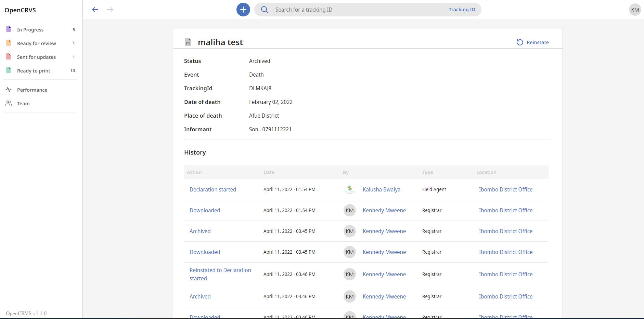Viewport: 644px width, 319px height.
Task: Click the death record document icon
Action: pos(188,42)
